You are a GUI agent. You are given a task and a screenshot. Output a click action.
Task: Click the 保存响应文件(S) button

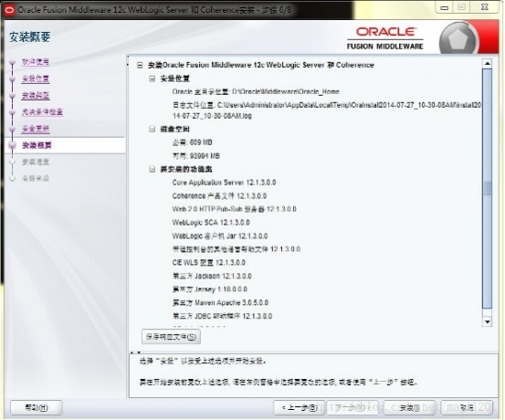click(171, 337)
